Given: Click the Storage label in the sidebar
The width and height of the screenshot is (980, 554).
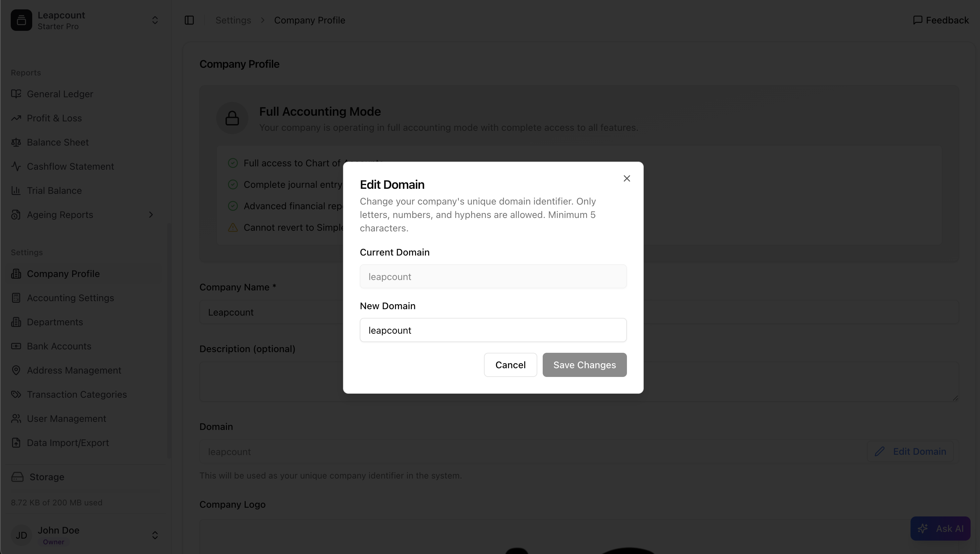Looking at the screenshot, I should tap(47, 477).
